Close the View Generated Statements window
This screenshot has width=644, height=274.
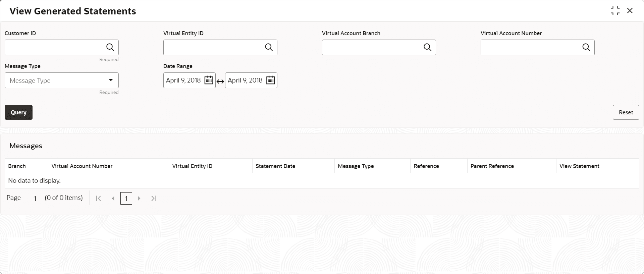630,11
